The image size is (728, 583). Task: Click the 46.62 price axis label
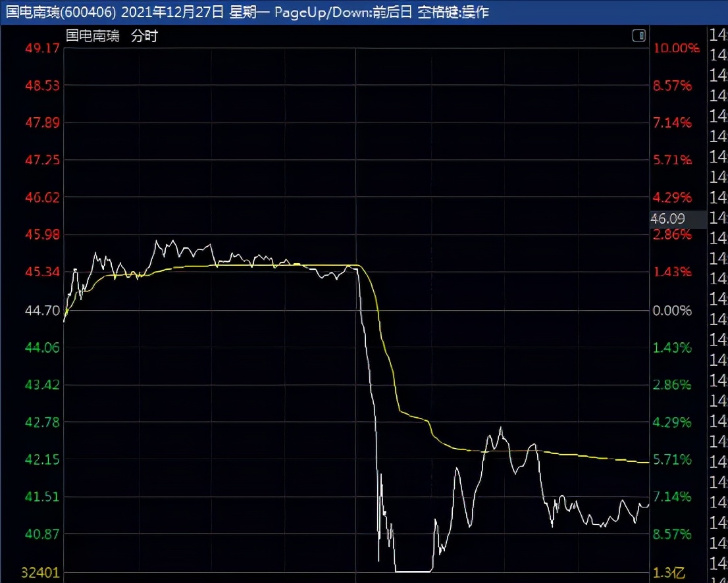42,197
